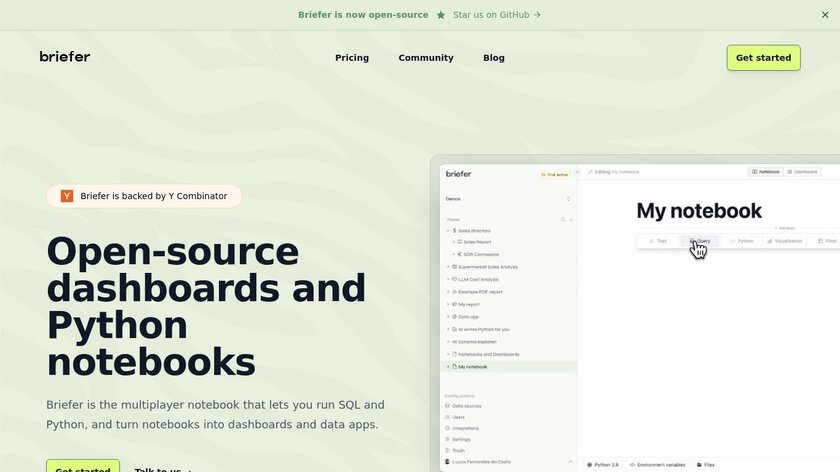The image size is (840, 472).
Task: Expand the Schema explorer item
Action: [x=448, y=342]
